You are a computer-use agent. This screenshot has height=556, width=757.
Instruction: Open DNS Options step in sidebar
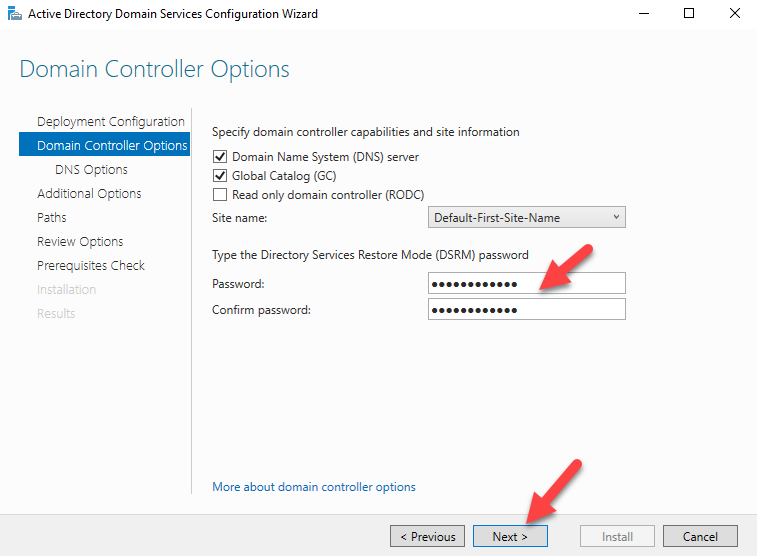(x=91, y=169)
